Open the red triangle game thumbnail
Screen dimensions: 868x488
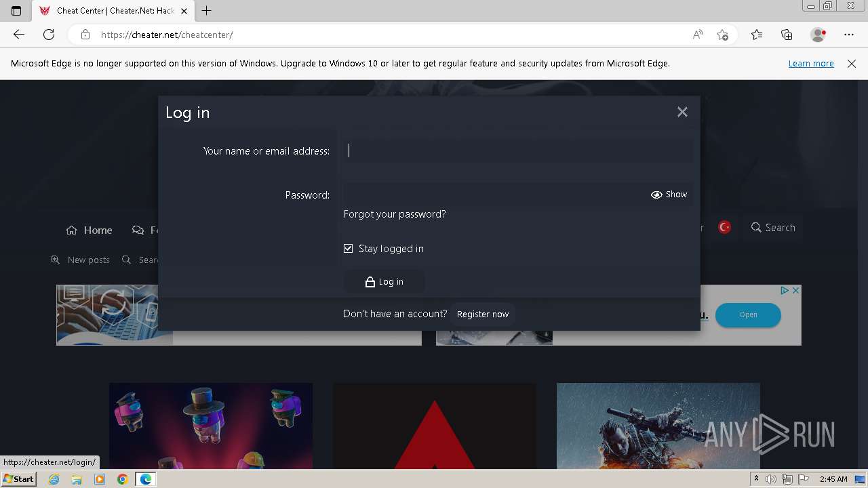(434, 426)
